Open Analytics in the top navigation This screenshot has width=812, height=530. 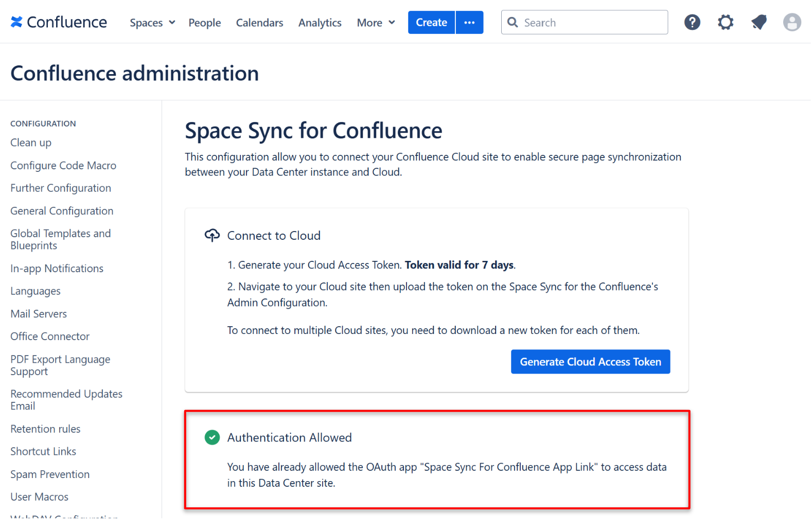(320, 23)
